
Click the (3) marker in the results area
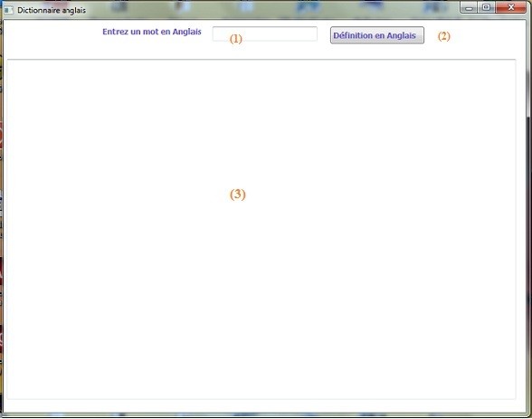[x=237, y=194]
